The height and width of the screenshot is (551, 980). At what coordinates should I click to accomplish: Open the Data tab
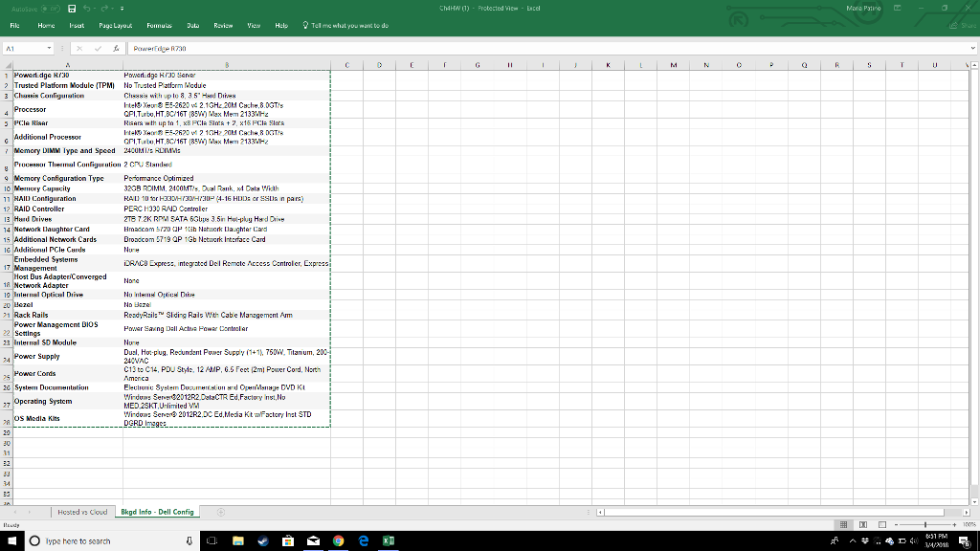coord(193,26)
